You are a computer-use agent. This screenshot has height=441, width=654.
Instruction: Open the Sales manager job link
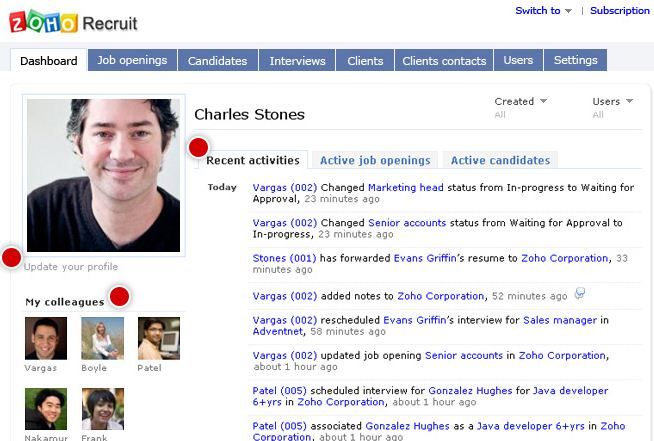560,320
